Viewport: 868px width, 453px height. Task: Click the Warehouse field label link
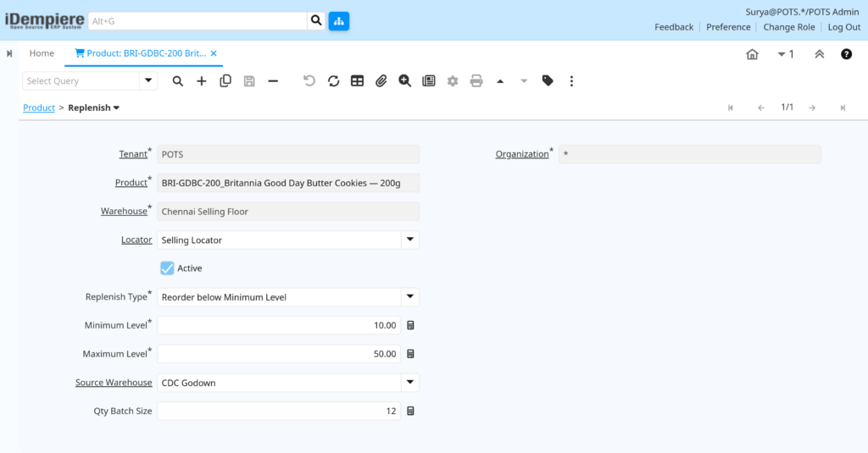click(124, 212)
